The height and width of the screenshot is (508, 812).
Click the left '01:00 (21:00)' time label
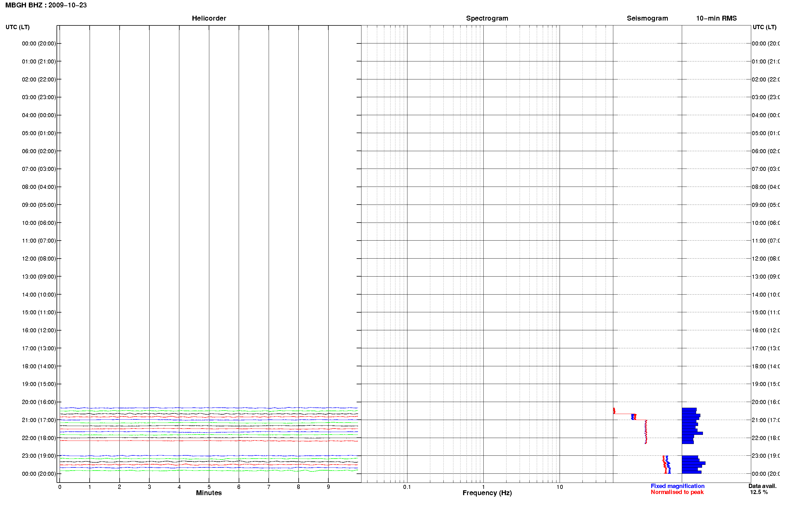click(x=39, y=61)
